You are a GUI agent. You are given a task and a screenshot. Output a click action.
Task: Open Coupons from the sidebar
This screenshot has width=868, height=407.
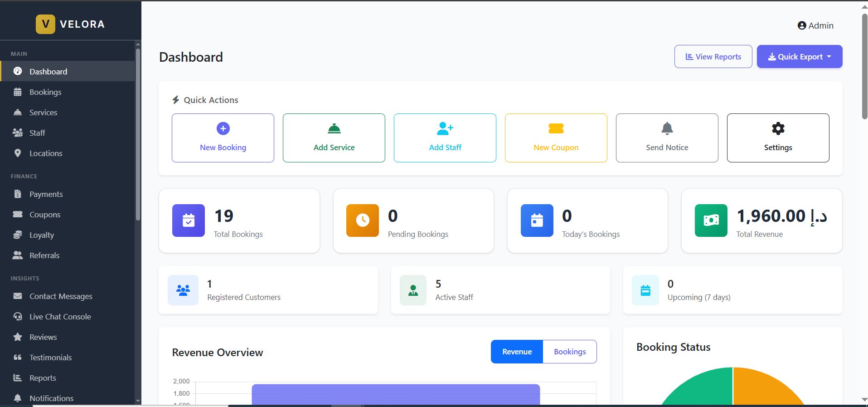68,214
